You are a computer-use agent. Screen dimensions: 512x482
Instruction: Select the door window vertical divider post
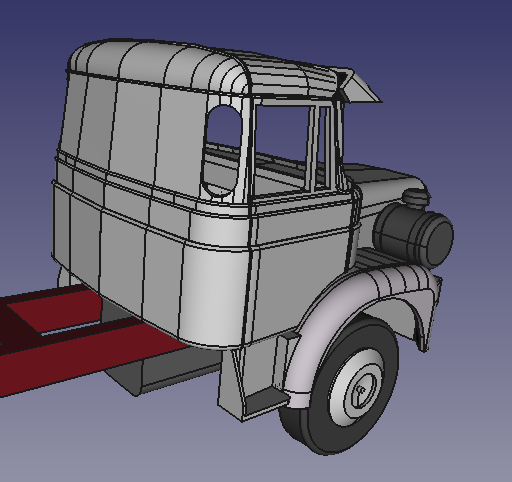click(x=311, y=150)
